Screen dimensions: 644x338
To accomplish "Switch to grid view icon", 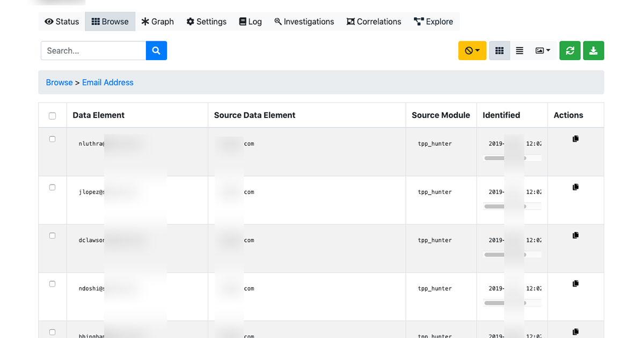I will coord(500,50).
